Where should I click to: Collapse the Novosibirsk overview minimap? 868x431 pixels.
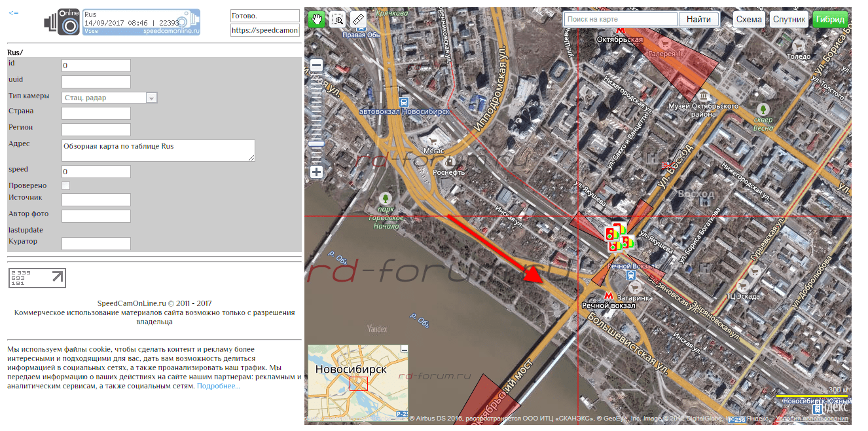tap(403, 349)
